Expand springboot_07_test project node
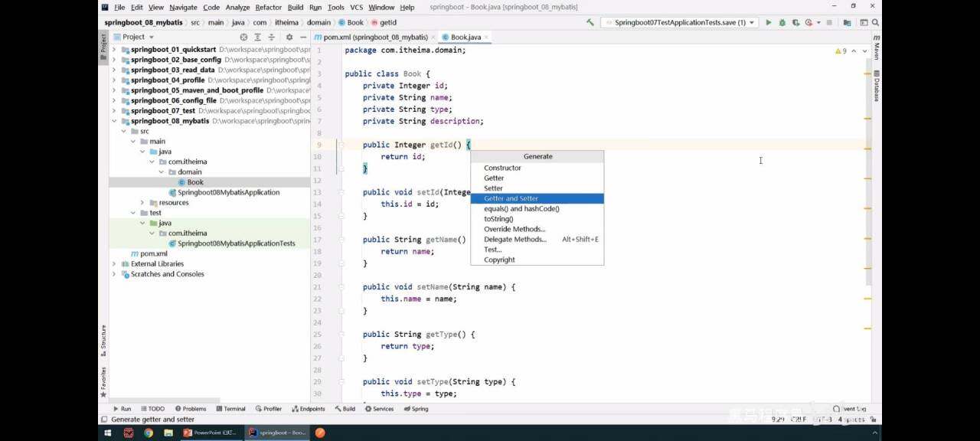 [x=114, y=110]
